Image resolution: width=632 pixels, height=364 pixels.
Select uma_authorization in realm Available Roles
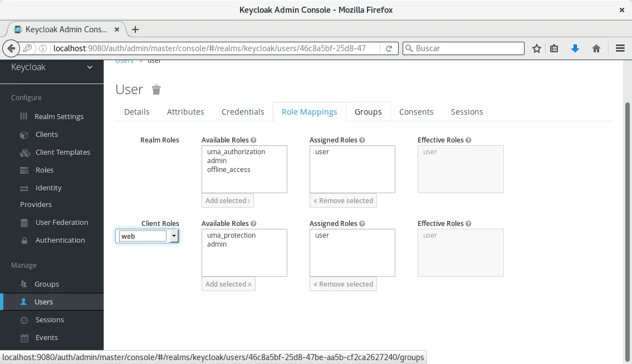click(236, 152)
